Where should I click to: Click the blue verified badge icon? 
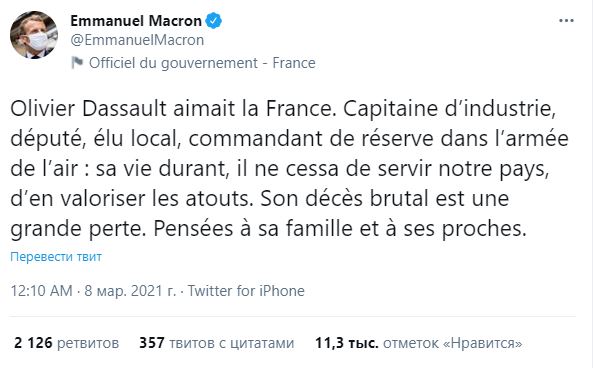pos(213,20)
